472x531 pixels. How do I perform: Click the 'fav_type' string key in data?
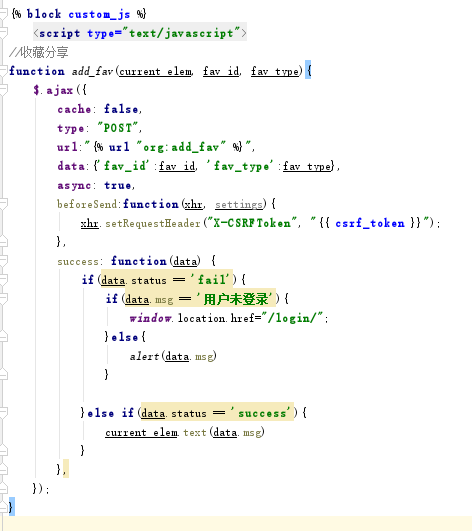pos(239,166)
